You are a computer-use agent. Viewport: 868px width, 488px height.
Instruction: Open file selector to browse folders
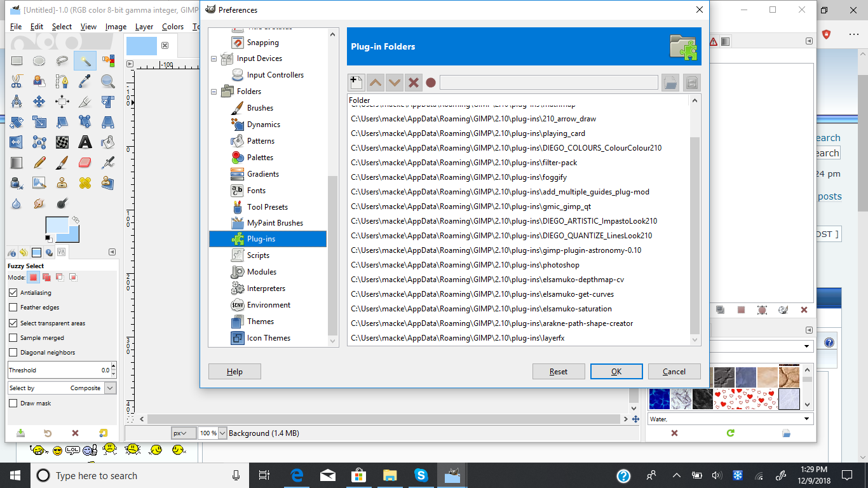(670, 83)
